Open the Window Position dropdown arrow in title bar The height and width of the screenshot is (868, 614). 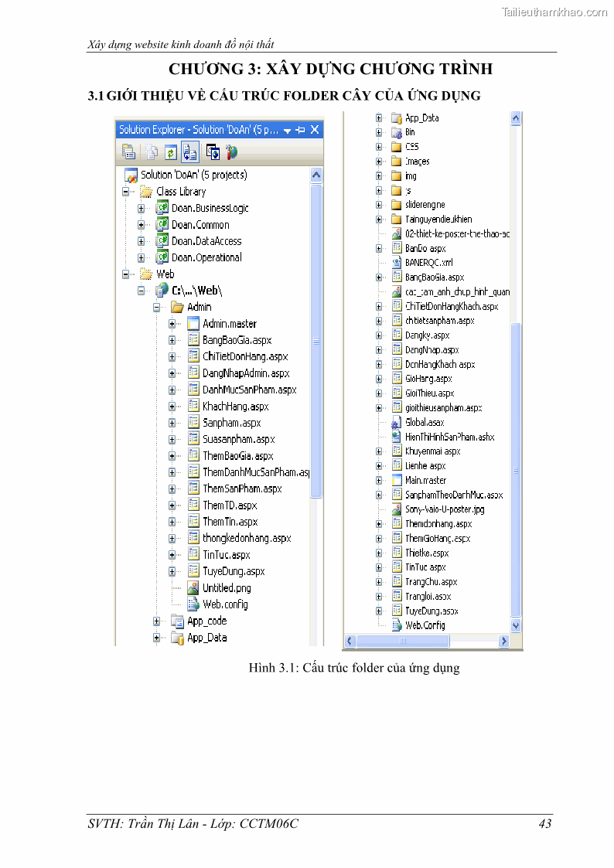[287, 130]
